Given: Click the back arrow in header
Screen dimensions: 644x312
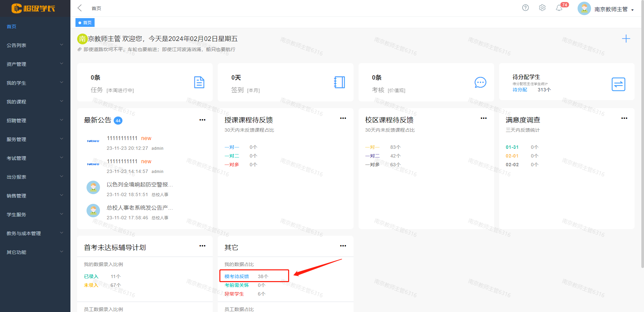Looking at the screenshot, I should pyautogui.click(x=80, y=8).
